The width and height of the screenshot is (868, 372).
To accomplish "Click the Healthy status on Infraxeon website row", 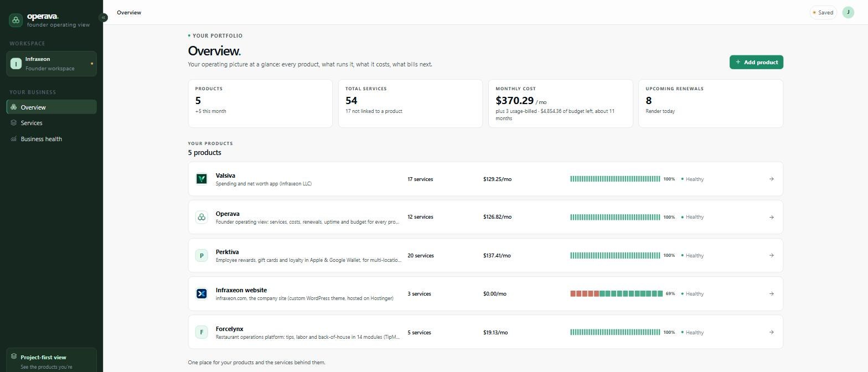I will [693, 293].
